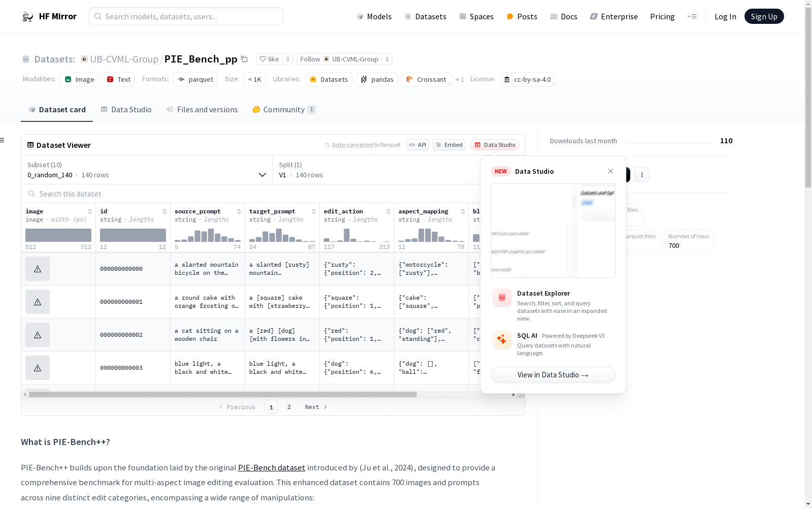Image resolution: width=812 pixels, height=508 pixels.
Task: Open the left sidebar hamburger icon
Action: (3, 140)
